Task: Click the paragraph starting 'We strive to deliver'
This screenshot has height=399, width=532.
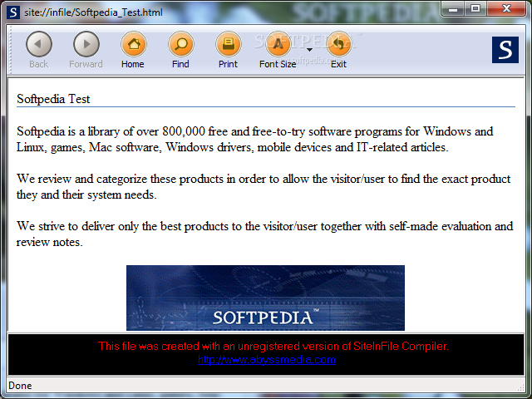Action: [x=264, y=234]
